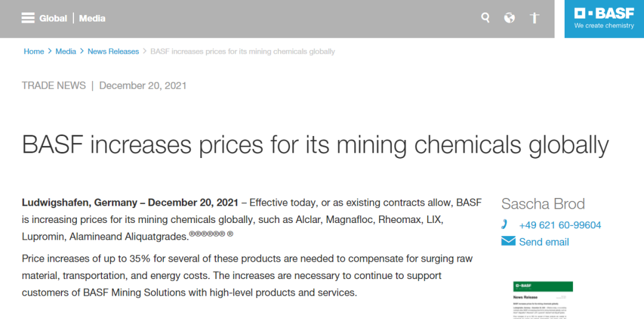Click the Sascha Brod contact name

pyautogui.click(x=543, y=204)
